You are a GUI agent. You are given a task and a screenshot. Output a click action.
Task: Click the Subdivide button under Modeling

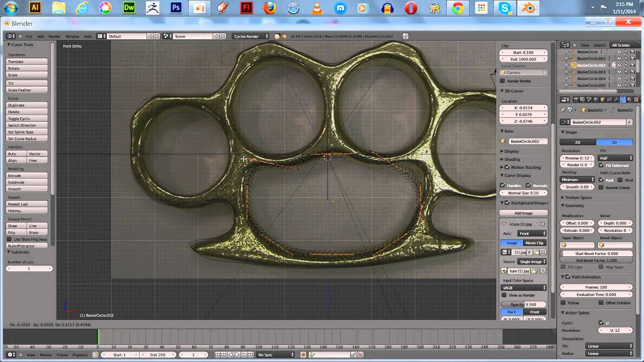tap(27, 182)
